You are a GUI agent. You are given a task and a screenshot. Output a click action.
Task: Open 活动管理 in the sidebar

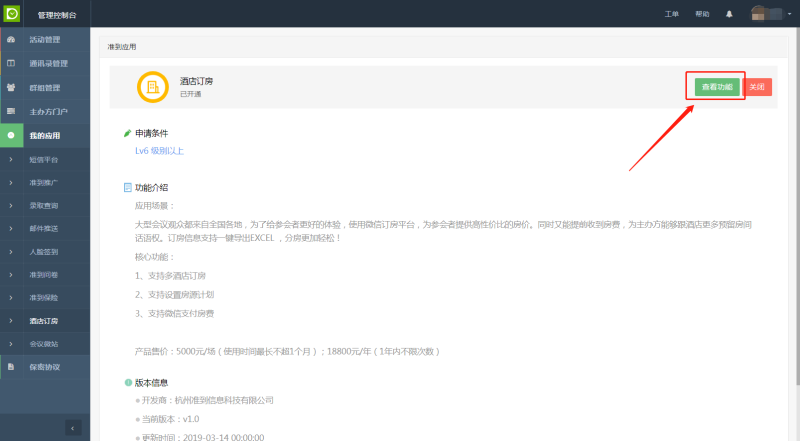(45, 40)
